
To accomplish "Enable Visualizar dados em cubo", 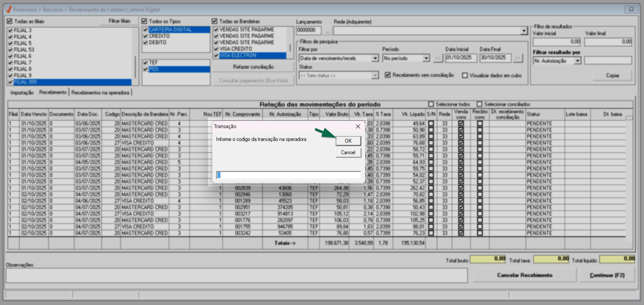I will coord(465,75).
